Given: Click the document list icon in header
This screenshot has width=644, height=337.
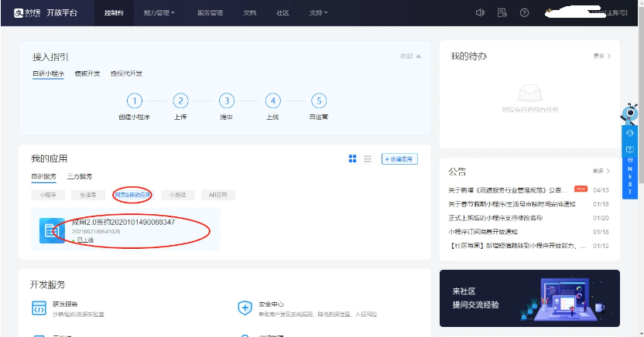Looking at the screenshot, I should (x=502, y=12).
